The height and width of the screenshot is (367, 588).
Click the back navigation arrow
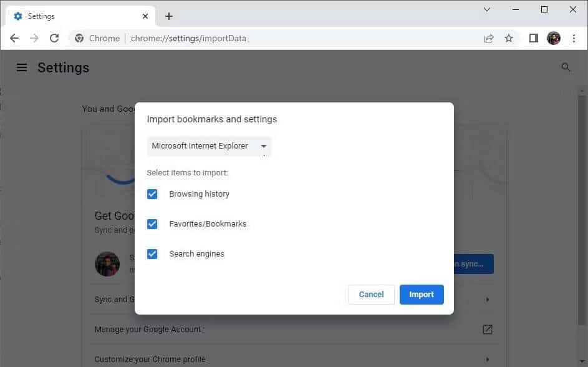14,37
